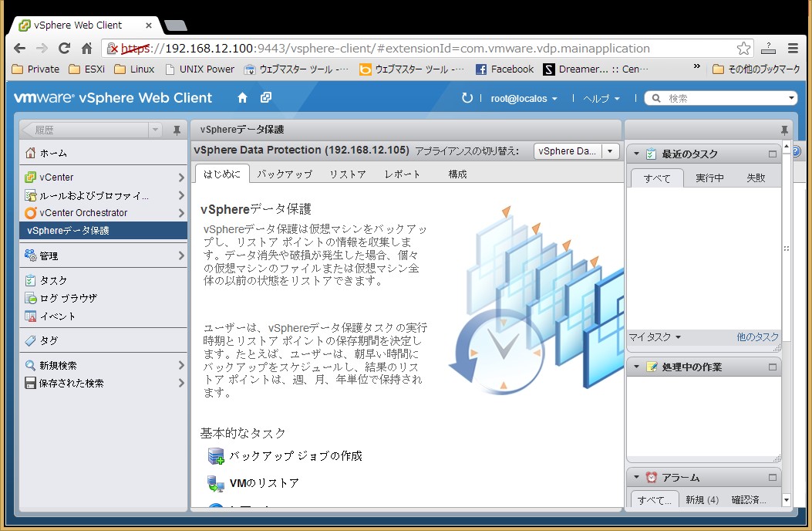The height and width of the screenshot is (531, 812).
Task: Show 新規 (4) alarms tab
Action: [702, 500]
